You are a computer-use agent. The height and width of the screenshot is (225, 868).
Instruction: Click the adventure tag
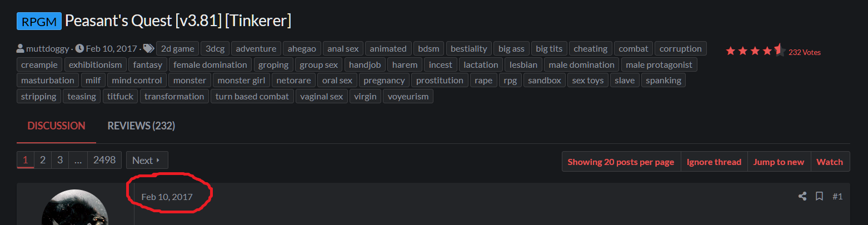click(256, 48)
